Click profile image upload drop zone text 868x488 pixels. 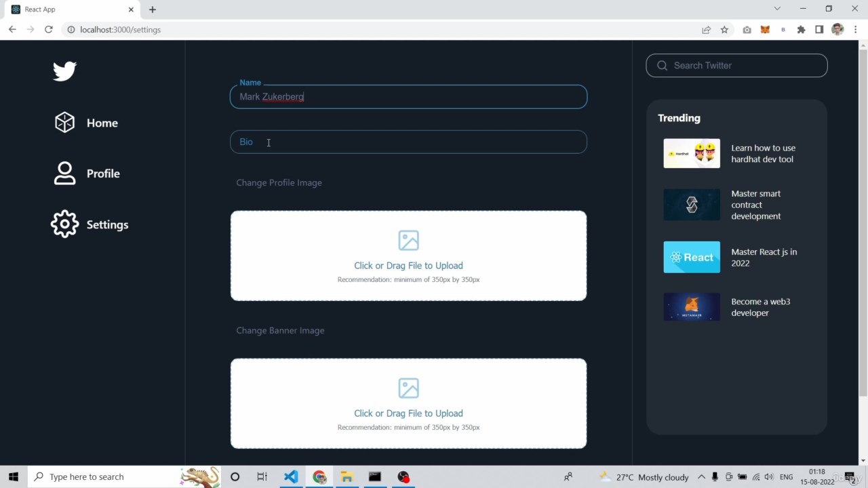pyautogui.click(x=408, y=266)
